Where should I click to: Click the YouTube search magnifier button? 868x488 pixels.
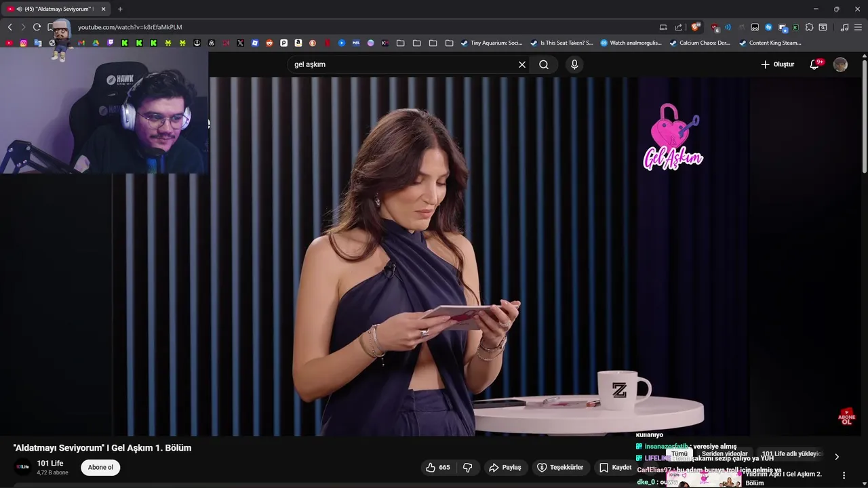coord(544,64)
